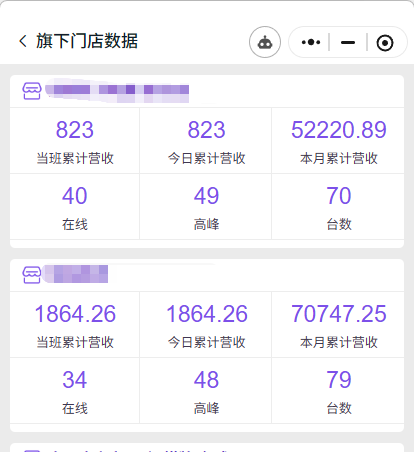The height and width of the screenshot is (452, 414).
Task: Click the peak value 49
Action: [207, 196]
